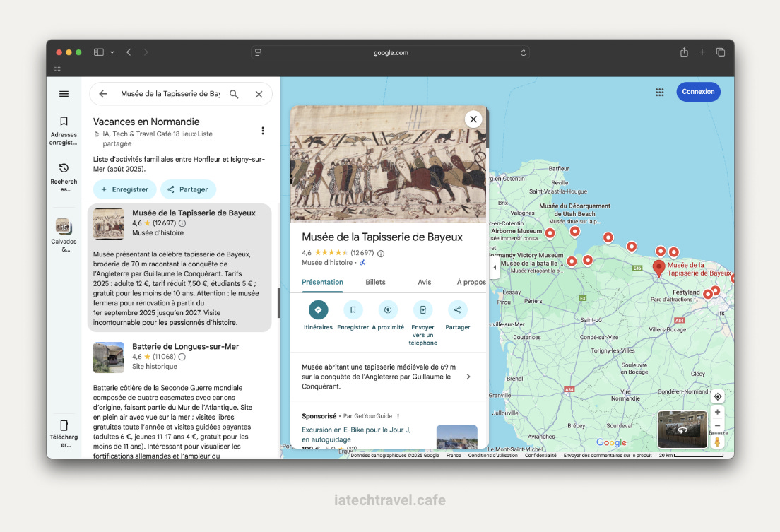Open Confidentialité footer link

540,456
